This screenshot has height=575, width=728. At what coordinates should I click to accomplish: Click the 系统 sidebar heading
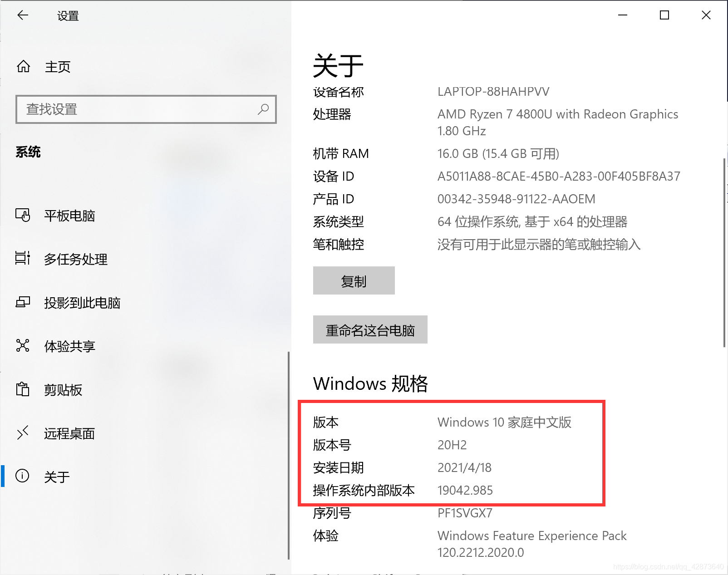click(28, 152)
